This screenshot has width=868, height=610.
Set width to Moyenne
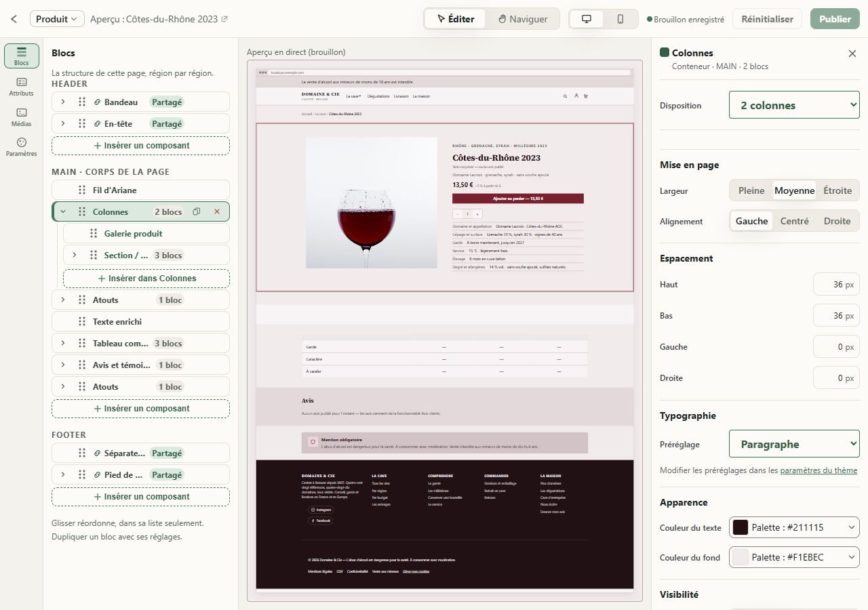click(x=795, y=190)
